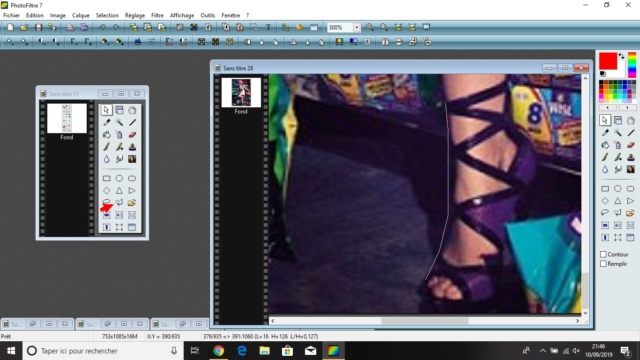Choose the Lasso selection shape
The width and height of the screenshot is (640, 360).
click(x=605, y=213)
